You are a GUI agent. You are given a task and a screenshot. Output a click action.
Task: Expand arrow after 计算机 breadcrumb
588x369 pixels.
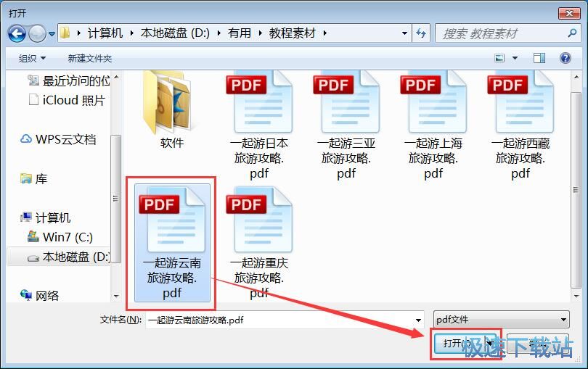pos(131,33)
